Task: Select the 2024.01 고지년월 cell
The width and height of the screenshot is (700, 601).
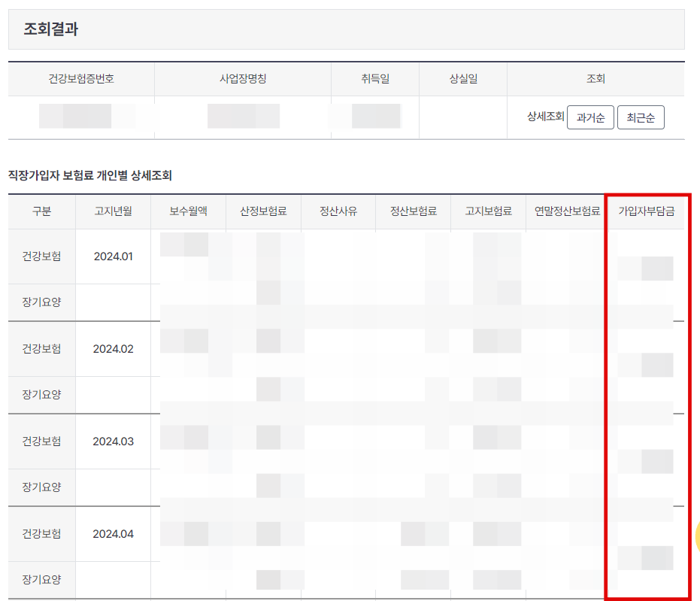Action: [116, 256]
